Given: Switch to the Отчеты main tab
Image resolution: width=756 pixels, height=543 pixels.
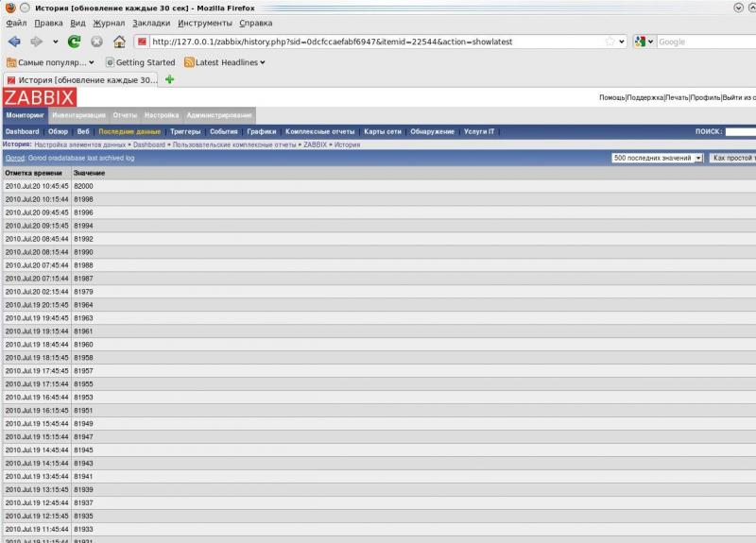Looking at the screenshot, I should point(125,115).
